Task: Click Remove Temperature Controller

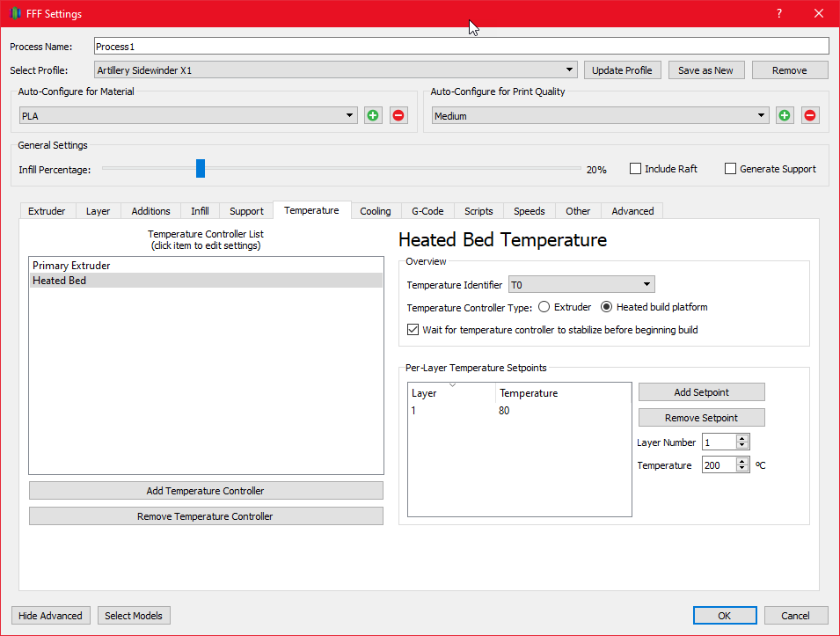Action: [206, 516]
